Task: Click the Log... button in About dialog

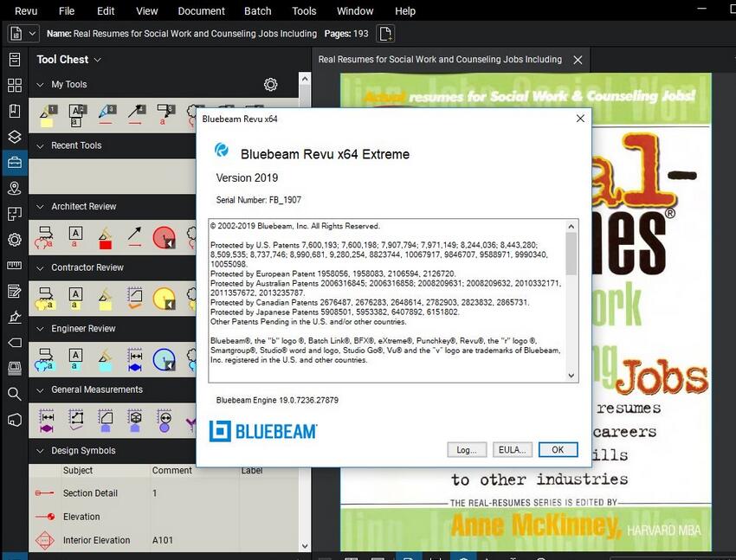Action: (x=467, y=450)
